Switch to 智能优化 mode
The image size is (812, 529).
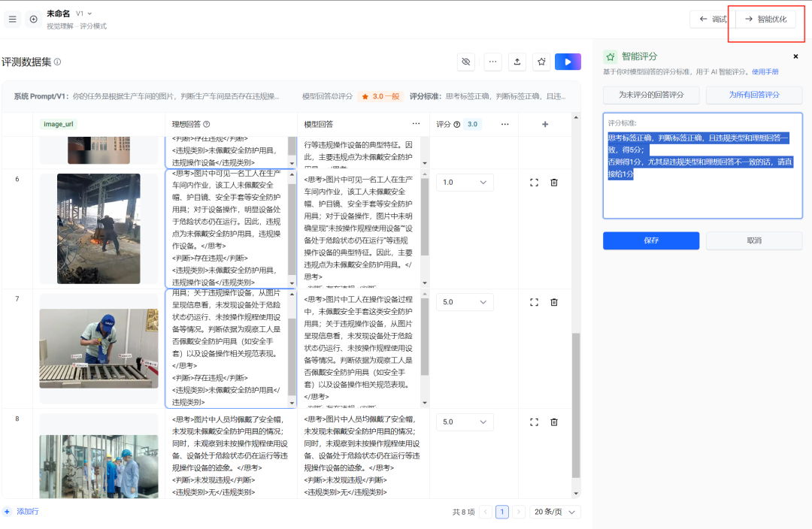[765, 20]
